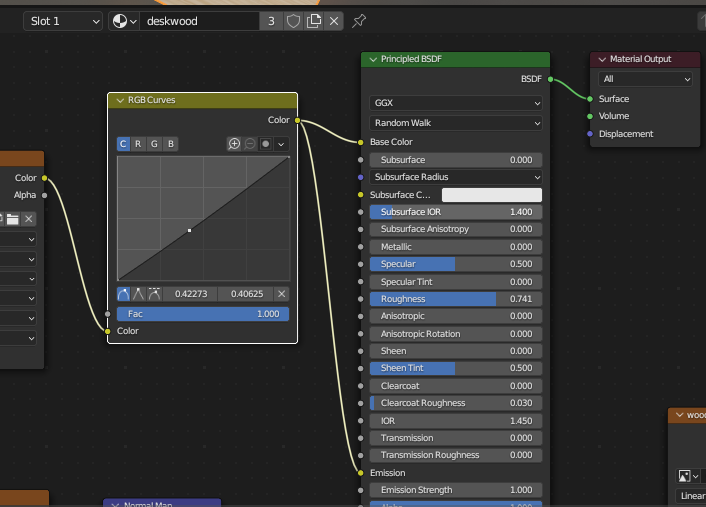Unlink the deskwood material
Image resolution: width=706 pixels, height=507 pixels.
[334, 21]
